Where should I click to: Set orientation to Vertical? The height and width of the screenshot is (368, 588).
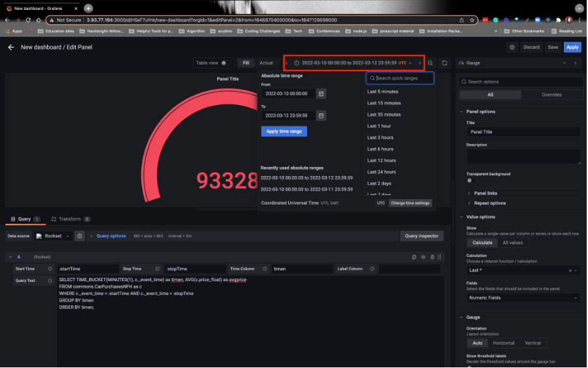[533, 343]
